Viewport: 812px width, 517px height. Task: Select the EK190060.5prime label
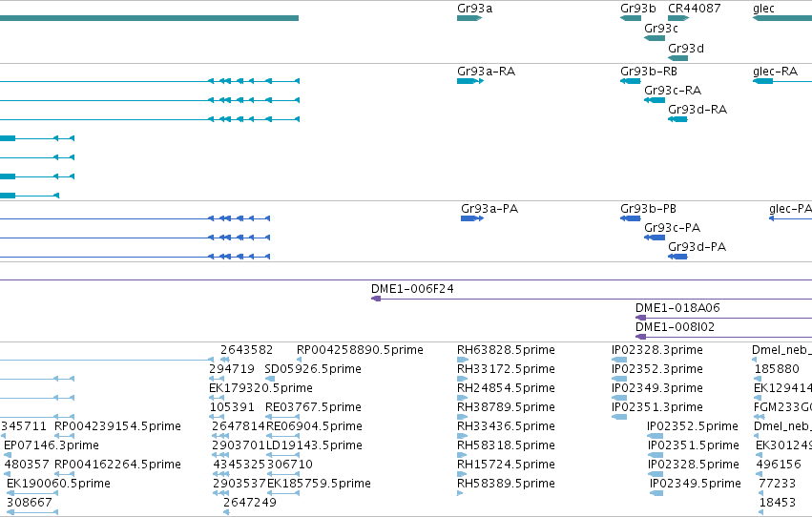pos(58,484)
